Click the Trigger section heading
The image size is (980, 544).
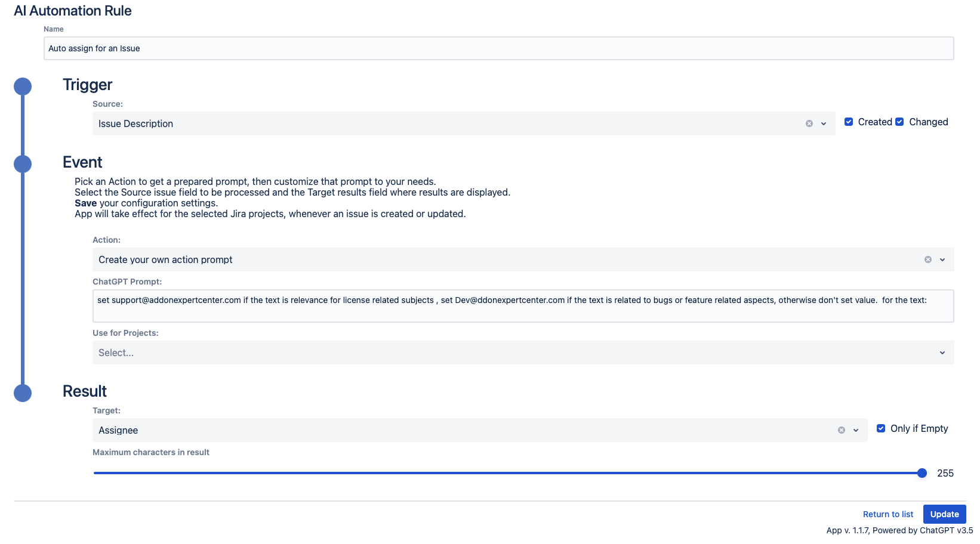tap(88, 85)
